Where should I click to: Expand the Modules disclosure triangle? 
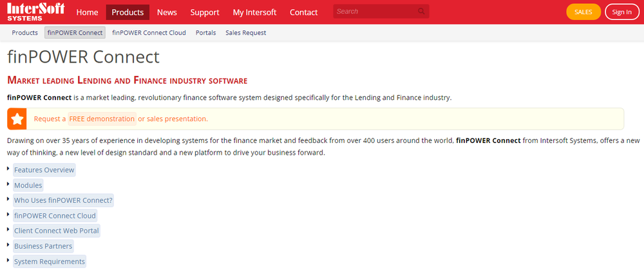pos(8,183)
